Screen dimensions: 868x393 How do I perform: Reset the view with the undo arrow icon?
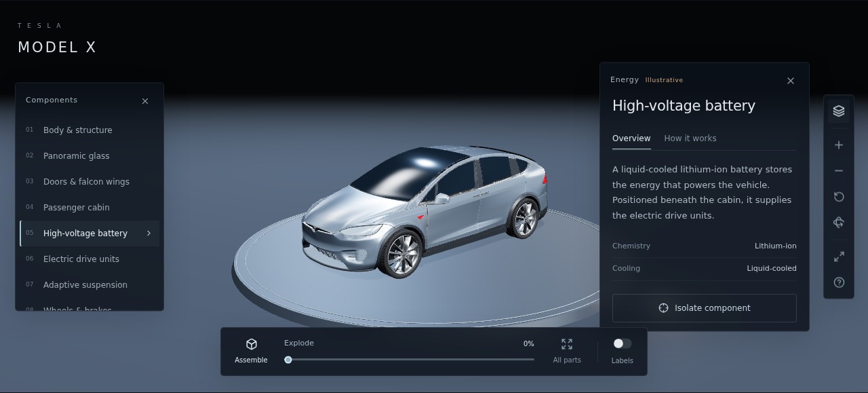pos(839,197)
